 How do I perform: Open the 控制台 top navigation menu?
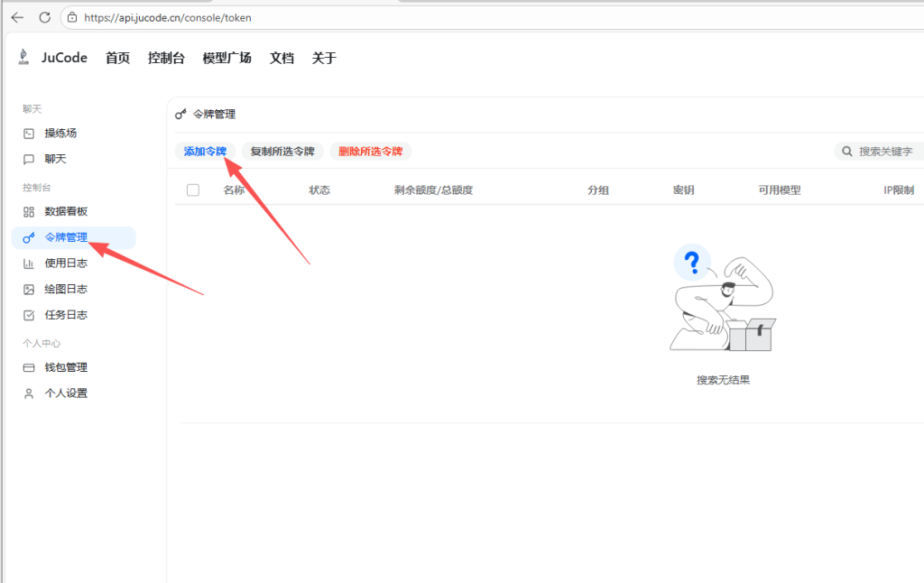pyautogui.click(x=166, y=58)
